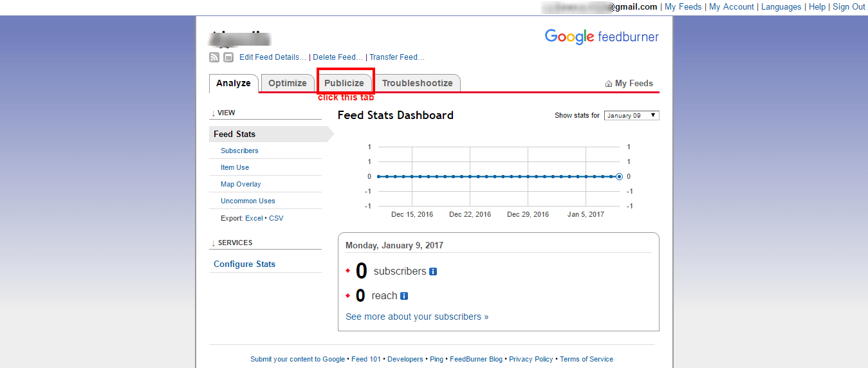Click info icon next to subscribers
Screen dimensions: 868x368
click(433, 271)
